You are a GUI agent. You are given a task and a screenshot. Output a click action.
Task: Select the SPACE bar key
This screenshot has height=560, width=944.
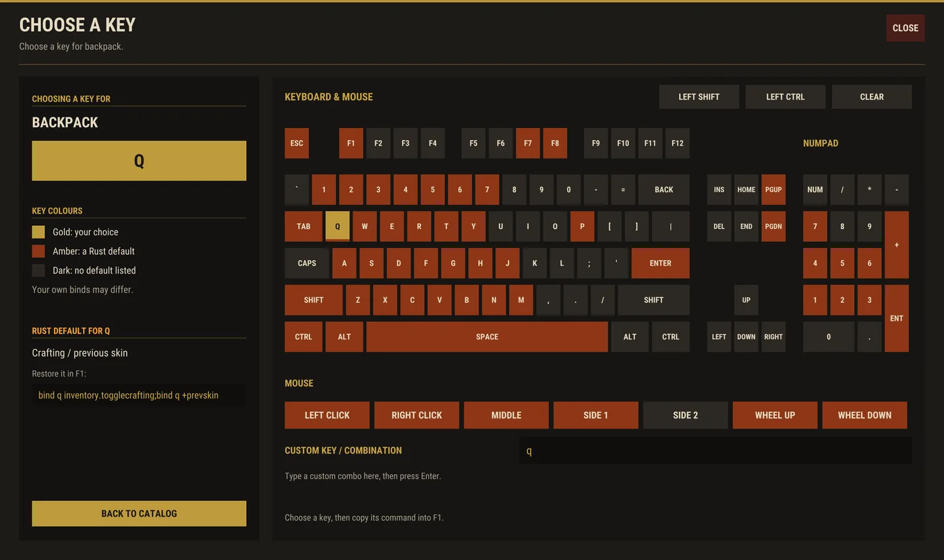[487, 336]
